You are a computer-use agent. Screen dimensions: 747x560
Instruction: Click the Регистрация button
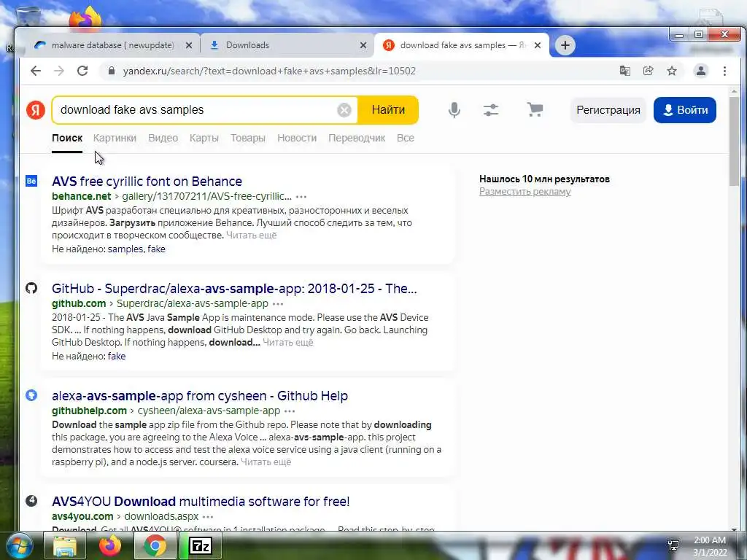[x=608, y=110]
